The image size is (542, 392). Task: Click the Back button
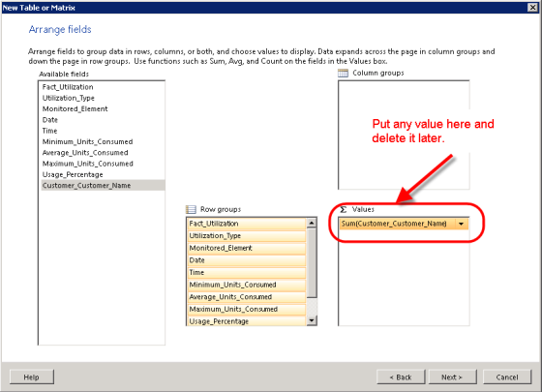(x=401, y=377)
